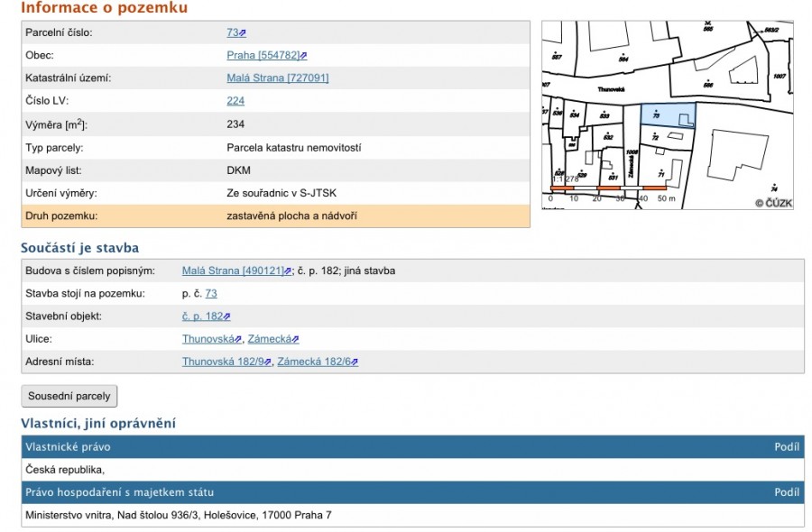Click the Sousední parcely button
Screen dimensions: 812x532
click(69, 396)
